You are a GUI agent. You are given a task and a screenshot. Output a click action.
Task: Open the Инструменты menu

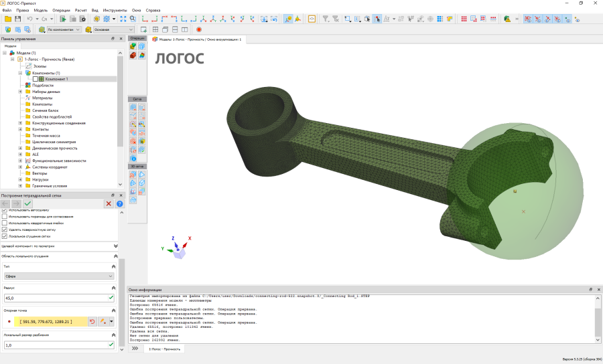[115, 10]
